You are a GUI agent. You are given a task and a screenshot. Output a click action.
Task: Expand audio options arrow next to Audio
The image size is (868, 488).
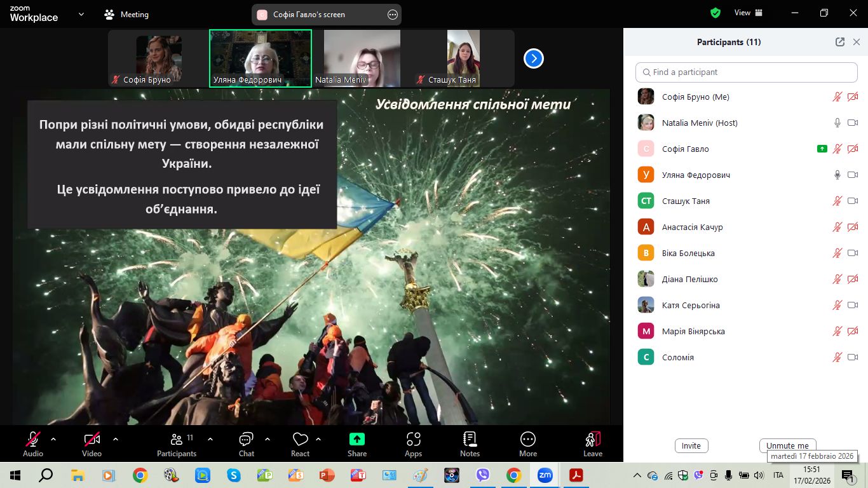click(53, 438)
